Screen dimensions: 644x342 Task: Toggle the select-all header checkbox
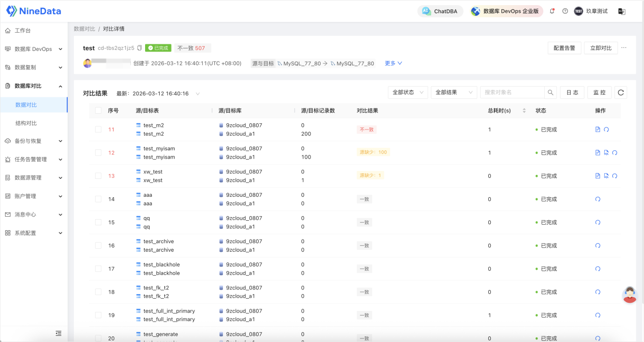(98, 111)
